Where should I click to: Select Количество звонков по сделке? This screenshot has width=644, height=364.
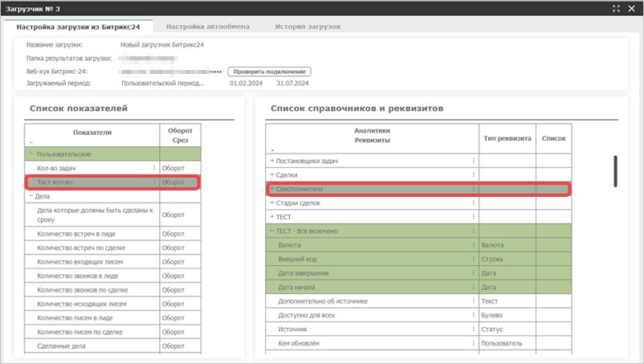click(x=82, y=289)
